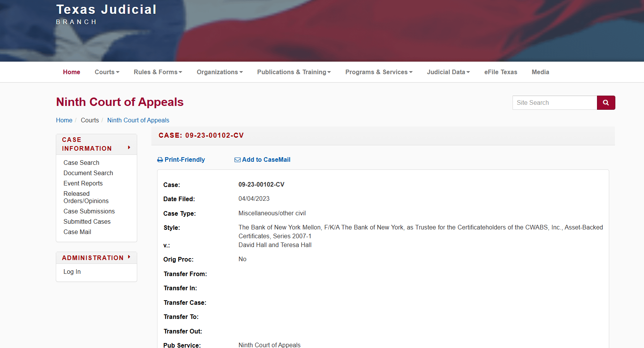Open the Media menu item
Viewport: 644px width, 348px height.
[540, 72]
